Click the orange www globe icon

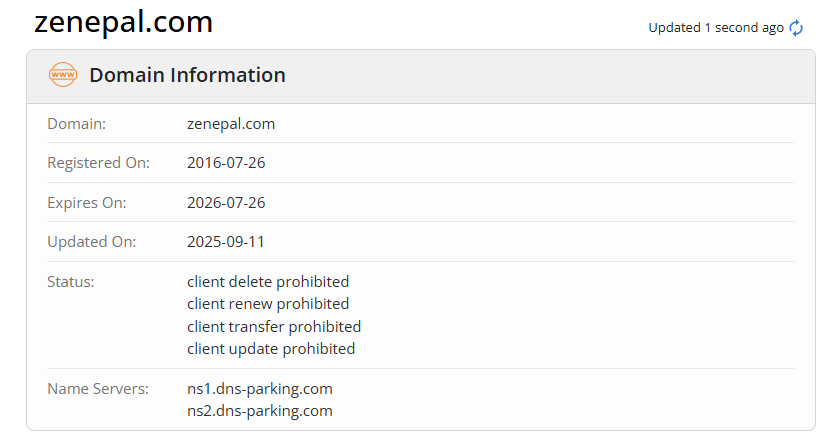coord(63,75)
